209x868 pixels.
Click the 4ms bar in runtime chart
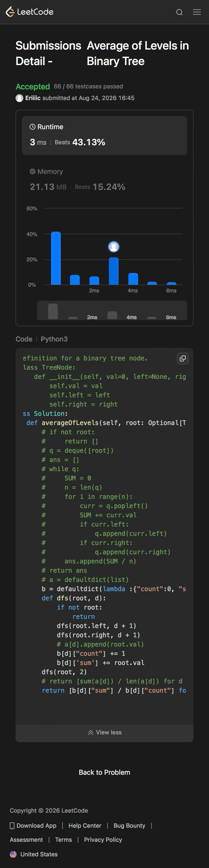tap(133, 279)
